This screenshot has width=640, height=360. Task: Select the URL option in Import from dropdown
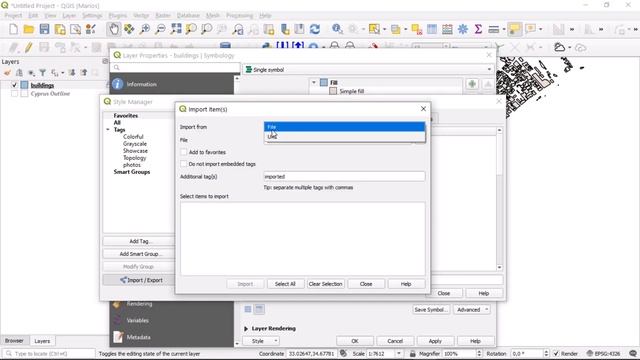[344, 137]
